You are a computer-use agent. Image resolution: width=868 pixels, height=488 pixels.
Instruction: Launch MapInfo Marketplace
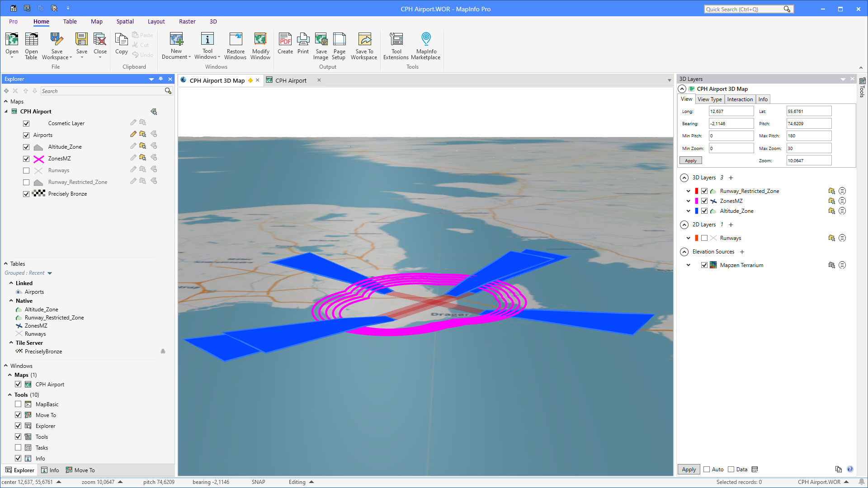[425, 45]
